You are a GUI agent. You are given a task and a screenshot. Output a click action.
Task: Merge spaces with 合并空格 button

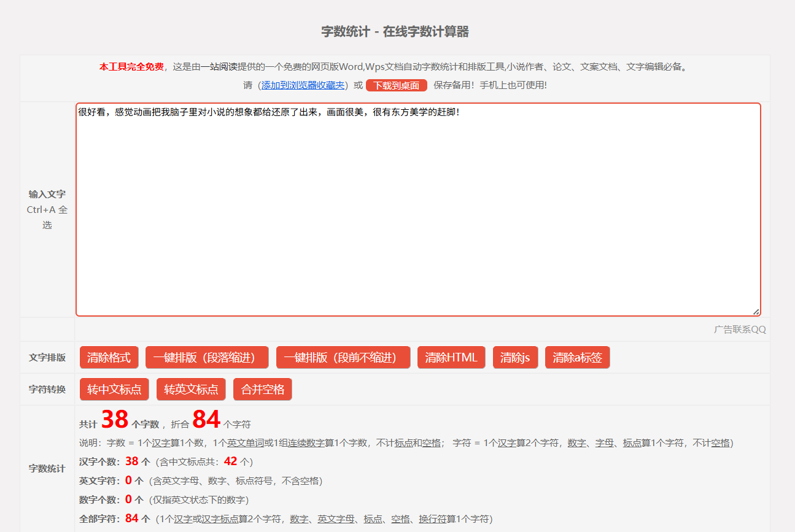click(263, 389)
